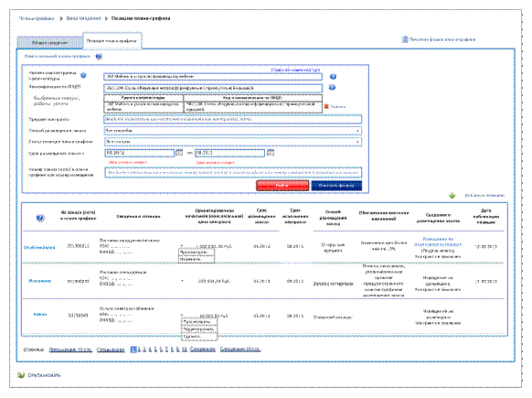Choose Просмотреть in Новая row menu

[x=199, y=321]
